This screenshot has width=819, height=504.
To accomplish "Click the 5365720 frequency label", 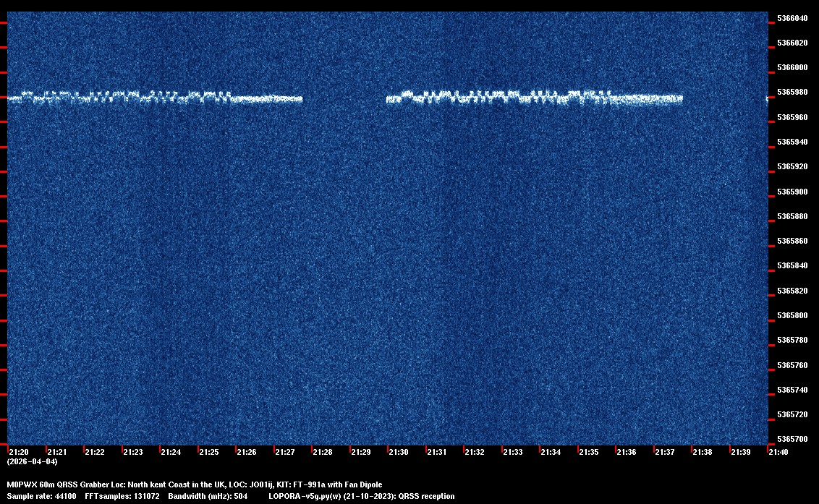I will click(x=792, y=414).
